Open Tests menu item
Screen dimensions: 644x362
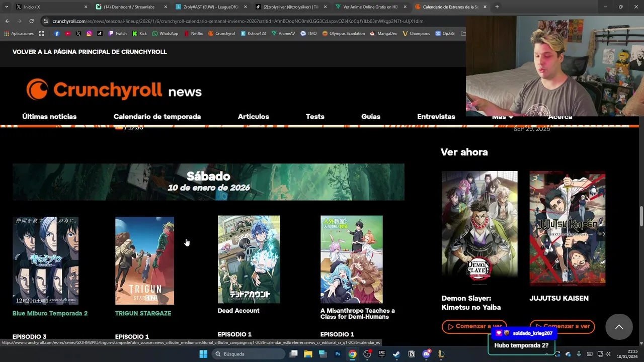coord(315,117)
